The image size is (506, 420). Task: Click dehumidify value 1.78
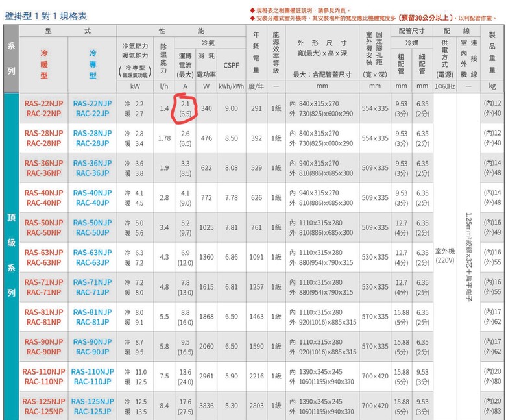pyautogui.click(x=164, y=138)
